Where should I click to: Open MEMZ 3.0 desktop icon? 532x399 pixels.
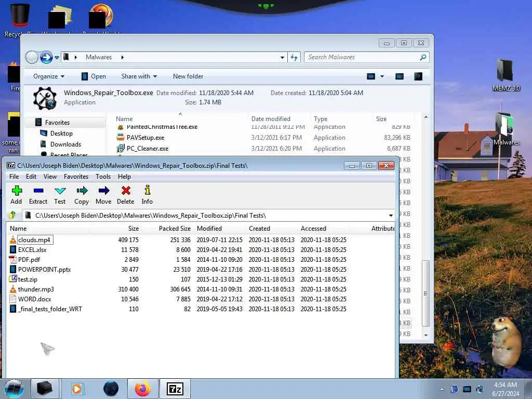click(506, 75)
